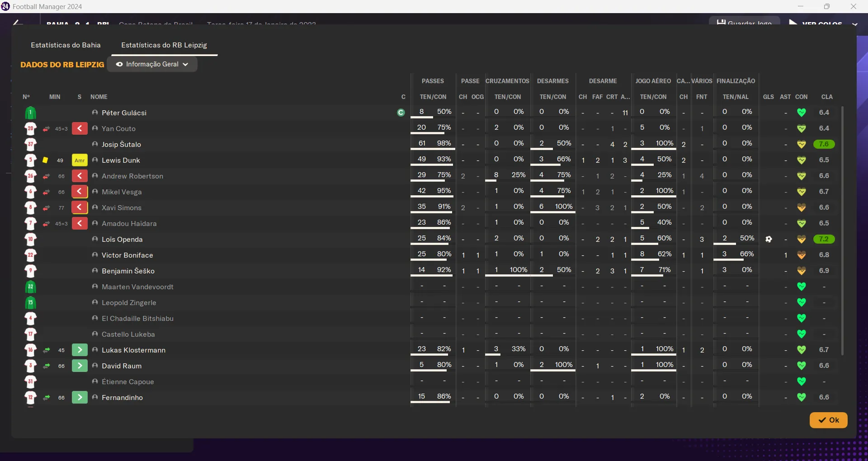
Task: Sort by the GLS column header
Action: (768, 97)
